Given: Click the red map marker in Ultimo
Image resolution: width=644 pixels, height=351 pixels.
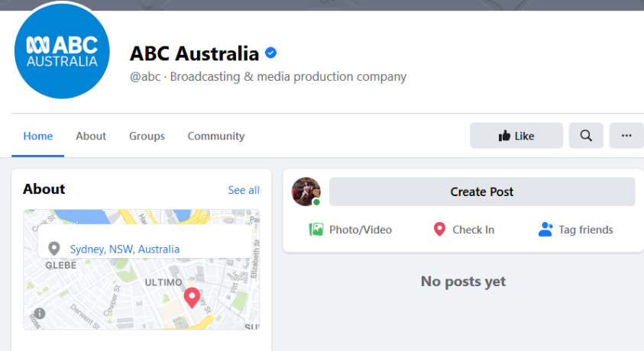Looking at the screenshot, I should coord(192,297).
